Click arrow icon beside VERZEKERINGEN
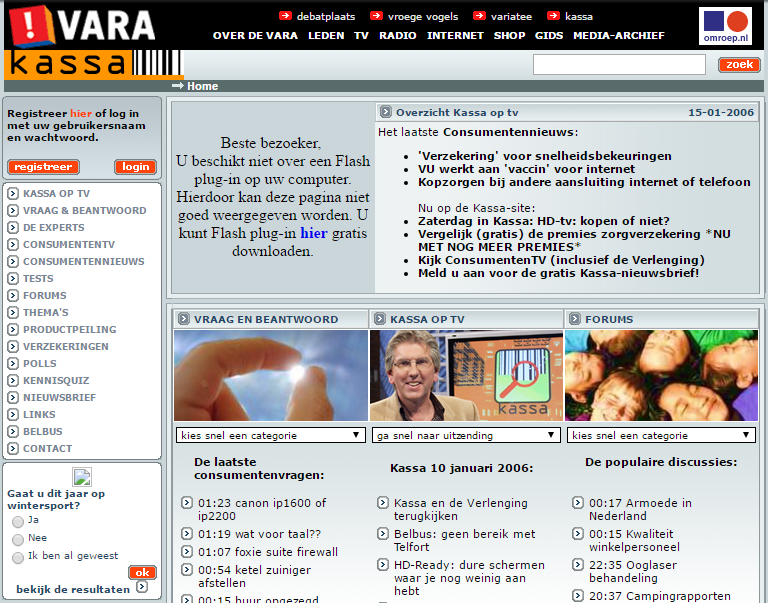Viewport: 768px width, 603px height. [13, 346]
